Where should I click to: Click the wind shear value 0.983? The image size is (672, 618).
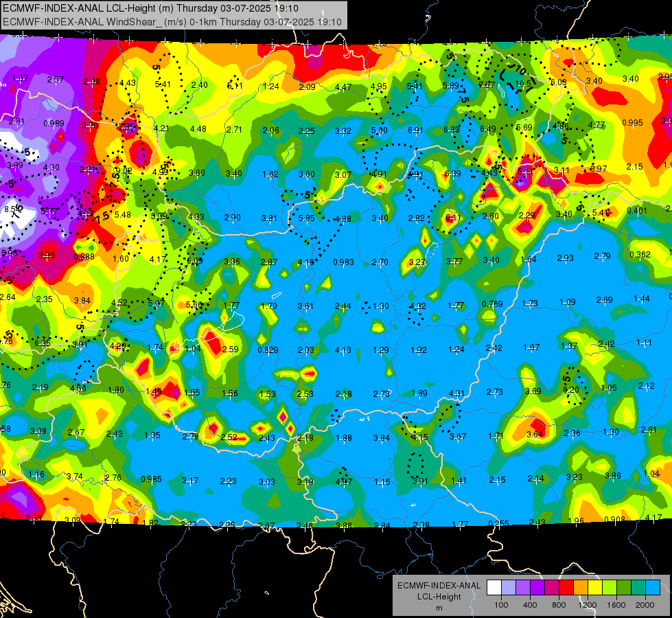coord(344,262)
